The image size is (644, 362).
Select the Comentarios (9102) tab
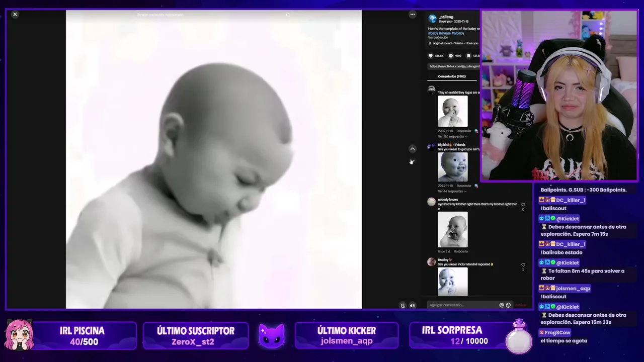click(452, 76)
